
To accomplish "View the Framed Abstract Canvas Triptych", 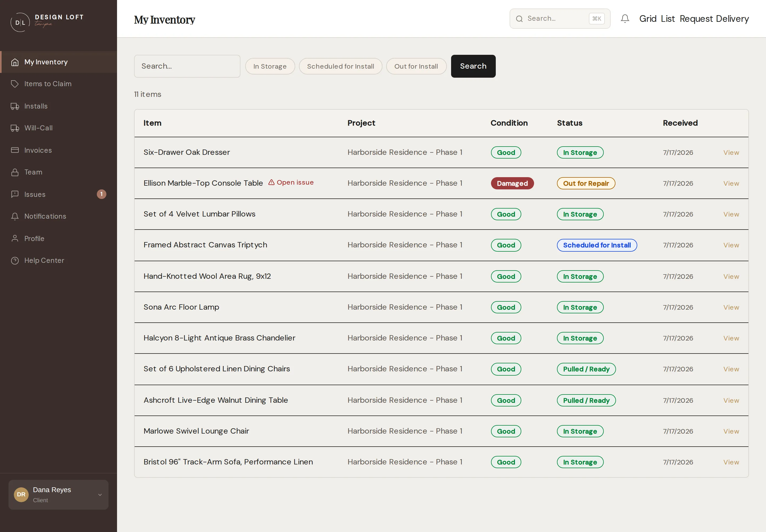I will pyautogui.click(x=731, y=245).
